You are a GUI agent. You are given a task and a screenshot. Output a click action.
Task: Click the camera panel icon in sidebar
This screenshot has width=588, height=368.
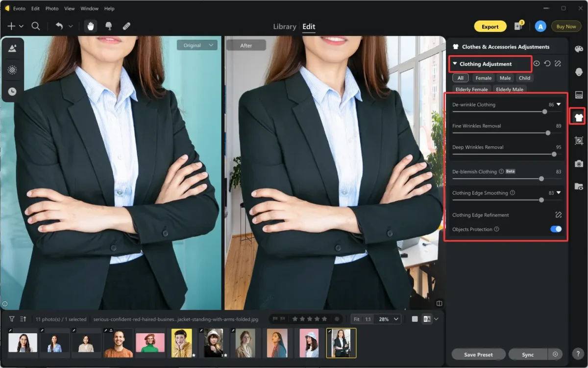click(x=579, y=163)
